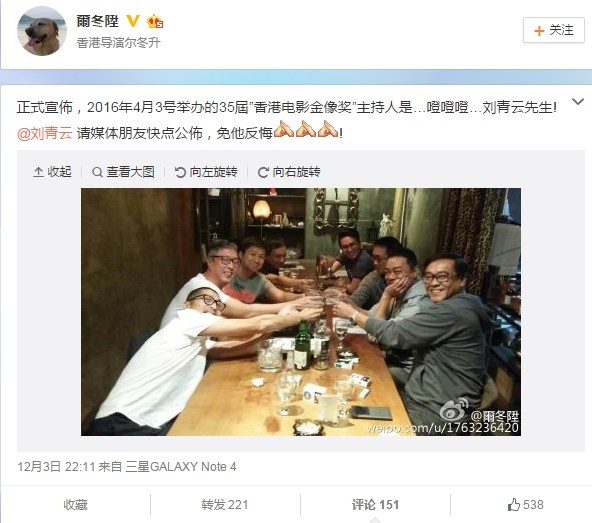
Task: Click 转发 221 to repost
Action: point(225,504)
